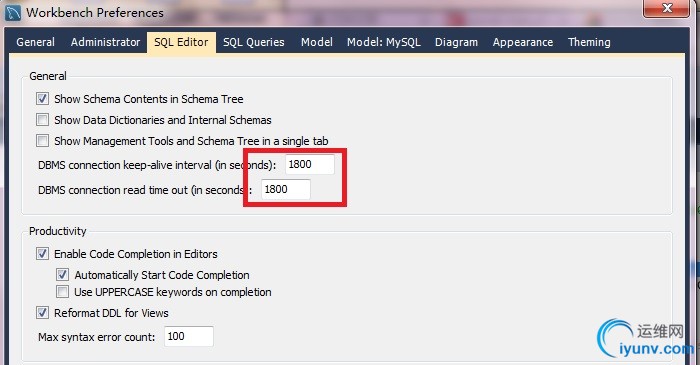Enable Show Data Dictionaries and Internal Schemas
Viewport: 700px width, 365px height.
pyautogui.click(x=42, y=120)
